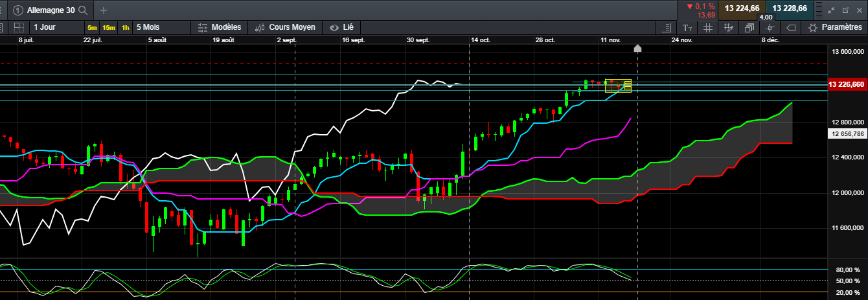Screen dimensions: 868x300
Task: Click the 4,00 spread value
Action: coord(766,17)
